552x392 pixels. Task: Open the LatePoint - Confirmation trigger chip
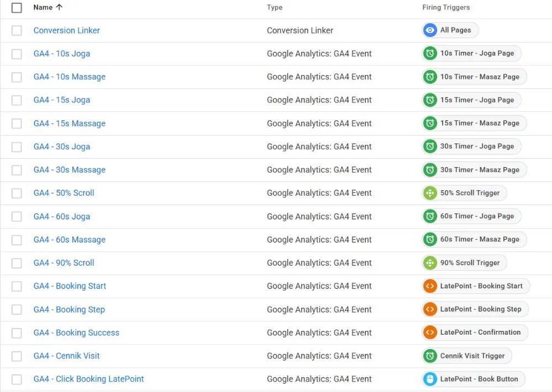475,332
